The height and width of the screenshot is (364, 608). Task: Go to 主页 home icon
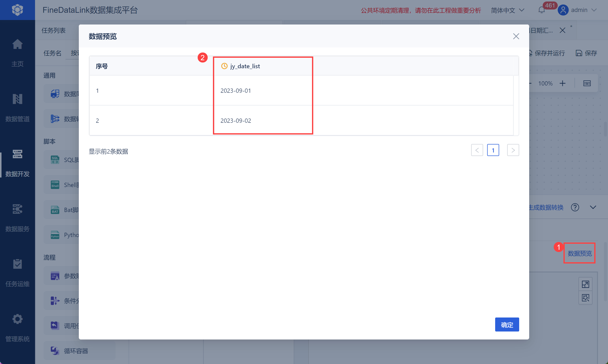click(17, 44)
